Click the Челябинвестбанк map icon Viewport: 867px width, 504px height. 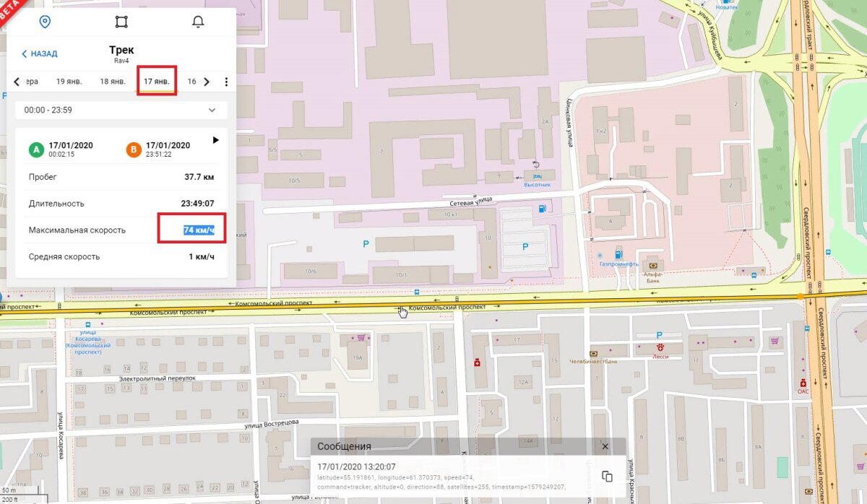click(x=594, y=353)
